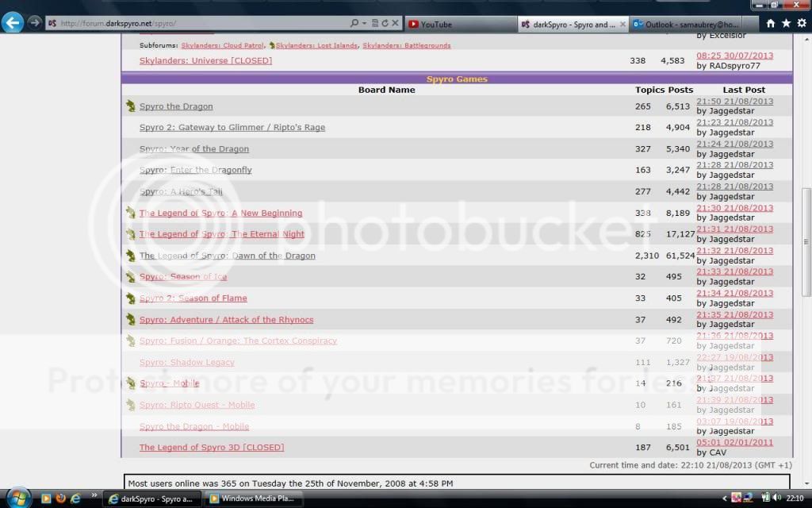The width and height of the screenshot is (812, 508).
Task: Click dragon icon beside A New Beginning
Action: pos(131,213)
